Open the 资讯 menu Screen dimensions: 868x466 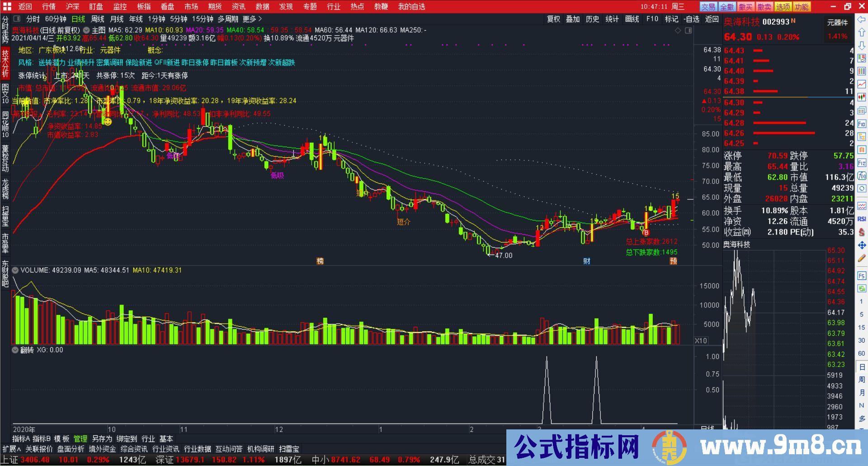(239, 6)
